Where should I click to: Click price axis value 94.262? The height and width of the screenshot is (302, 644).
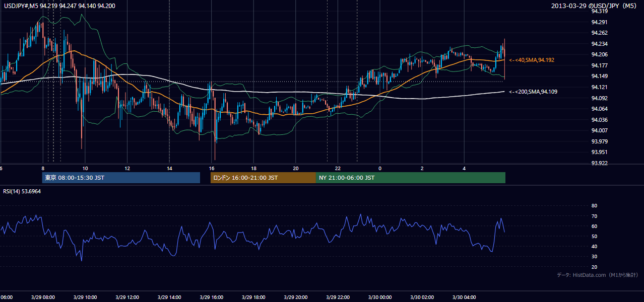(599, 33)
